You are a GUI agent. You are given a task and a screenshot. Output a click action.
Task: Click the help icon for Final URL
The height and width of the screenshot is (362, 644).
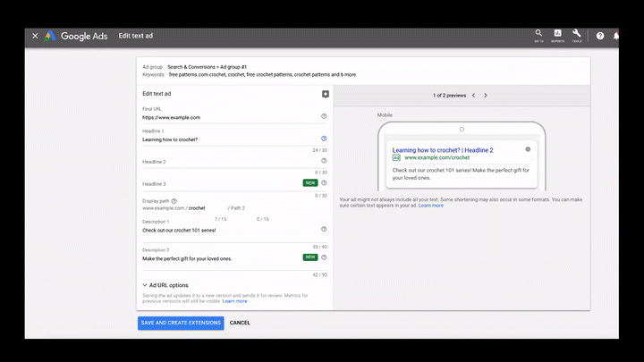point(324,116)
